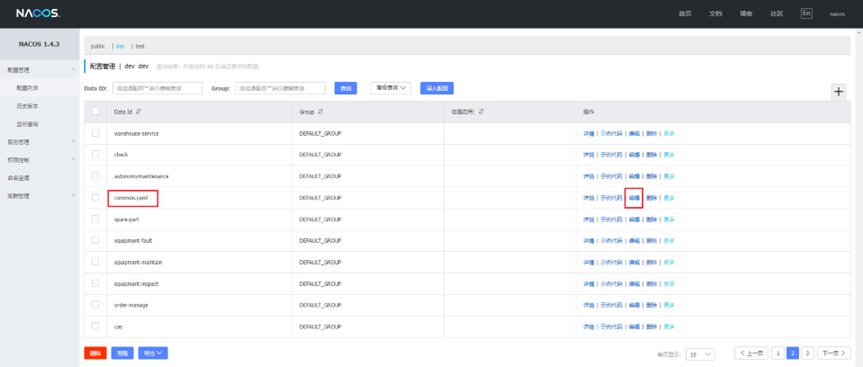Click 示例代码 link for warehouse-service row
This screenshot has width=863, height=367.
(611, 133)
